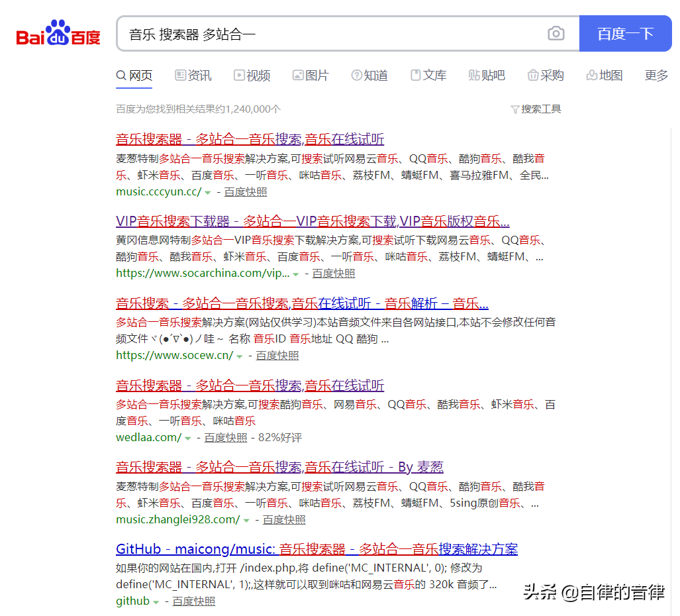Click the Baidu logo

click(58, 33)
